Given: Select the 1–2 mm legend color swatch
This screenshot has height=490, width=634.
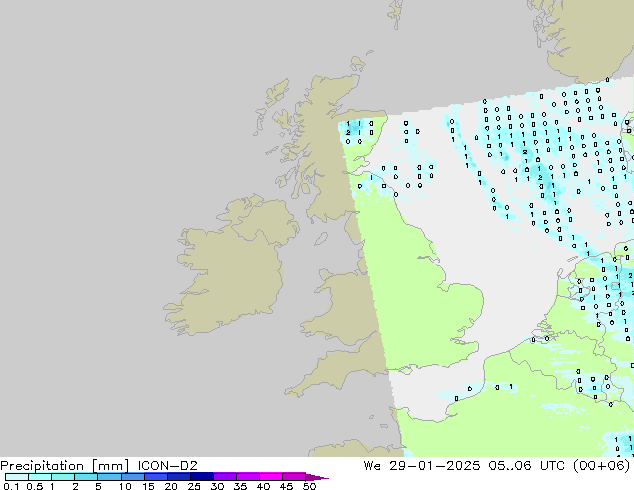Looking at the screenshot, I should click(63, 477).
